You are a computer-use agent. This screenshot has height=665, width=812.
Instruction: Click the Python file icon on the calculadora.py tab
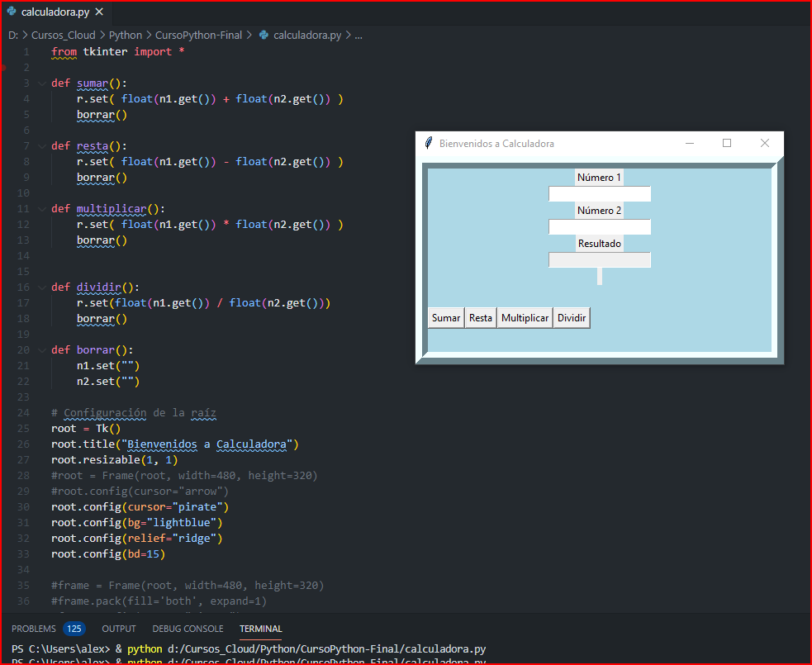pyautogui.click(x=11, y=12)
